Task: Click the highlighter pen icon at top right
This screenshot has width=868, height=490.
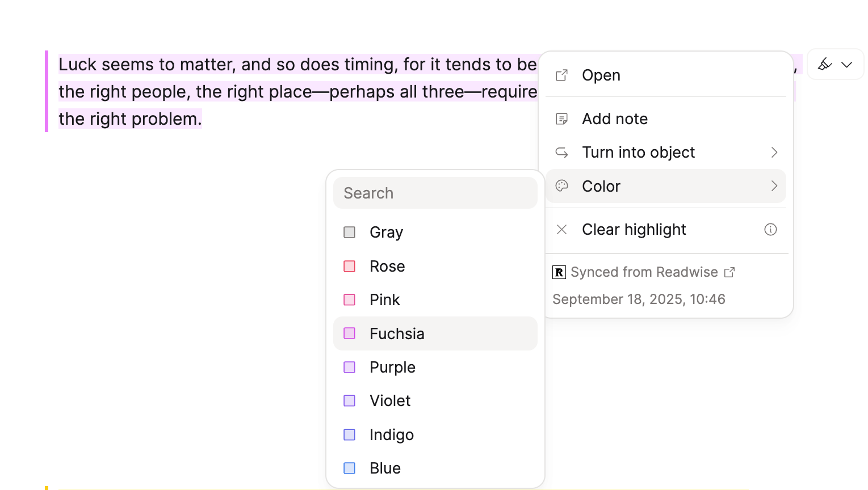Action: 824,64
